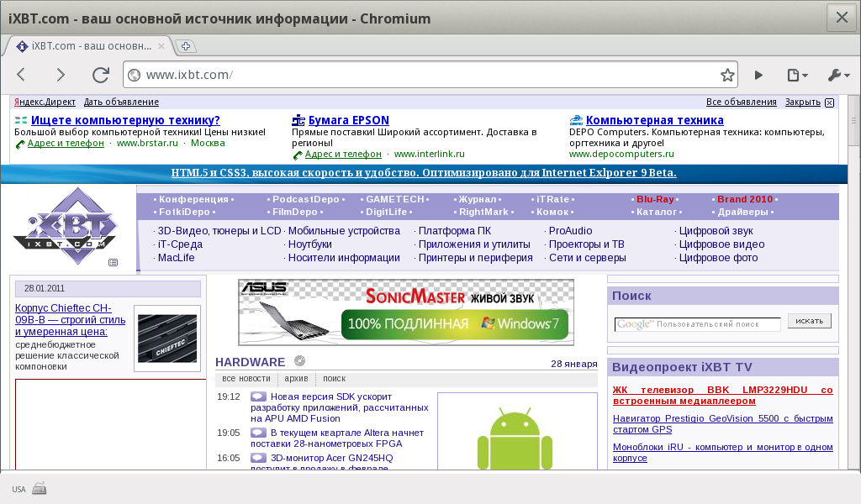Open Корпус Chieftec CH-09B-B article link
Screen dimensions: 861x504
click(71, 320)
